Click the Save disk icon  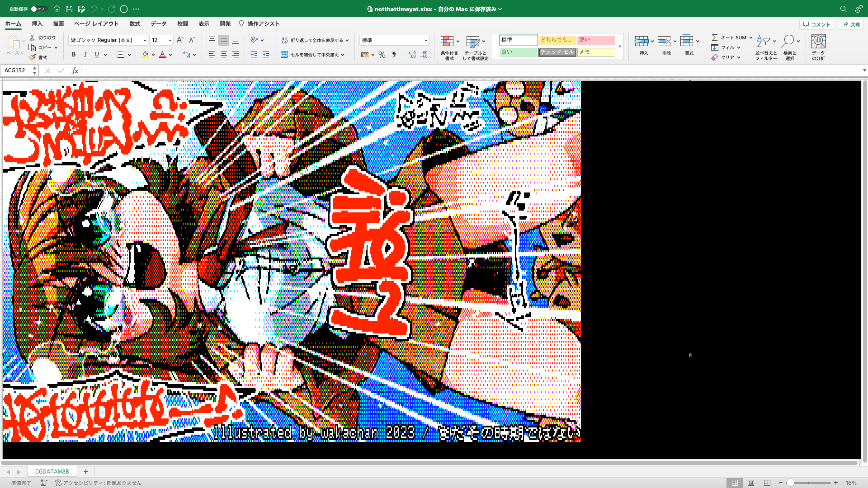click(x=69, y=9)
